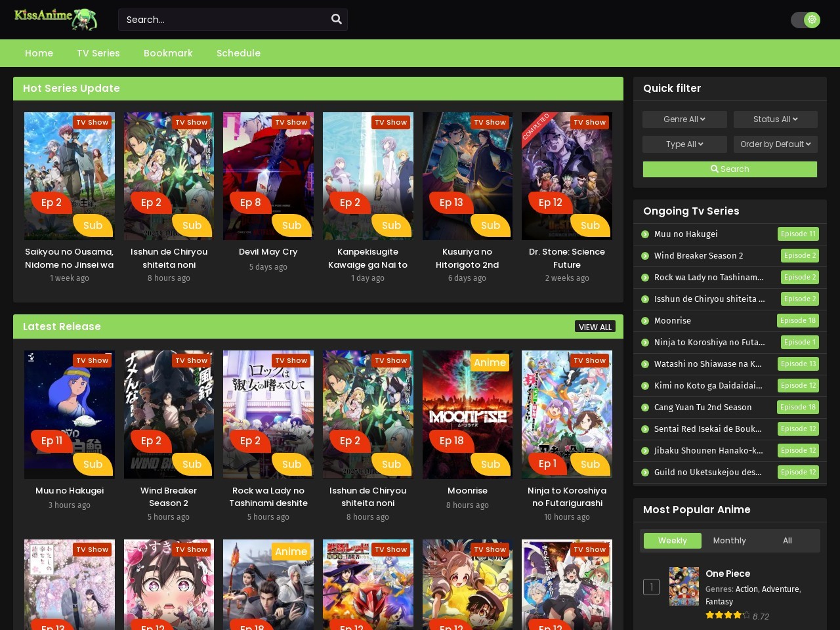Click the Action genre link for One Piece

pyautogui.click(x=747, y=589)
